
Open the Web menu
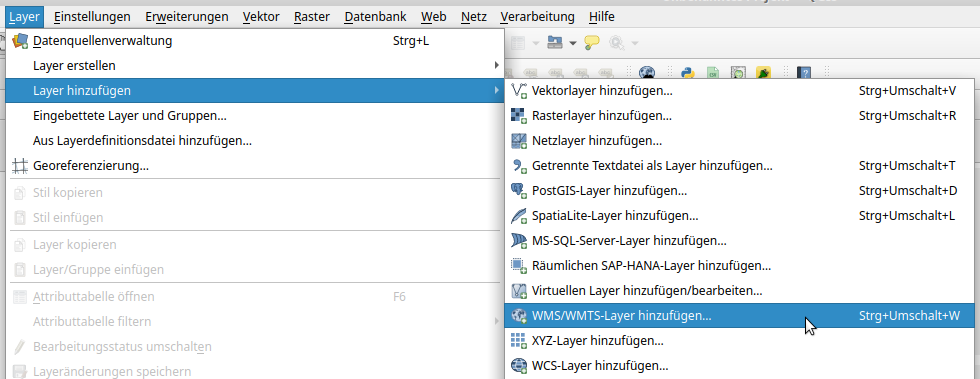(x=434, y=17)
